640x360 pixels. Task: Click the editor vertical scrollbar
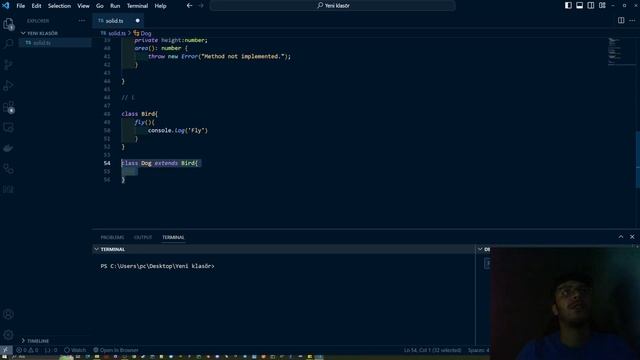pos(637,159)
